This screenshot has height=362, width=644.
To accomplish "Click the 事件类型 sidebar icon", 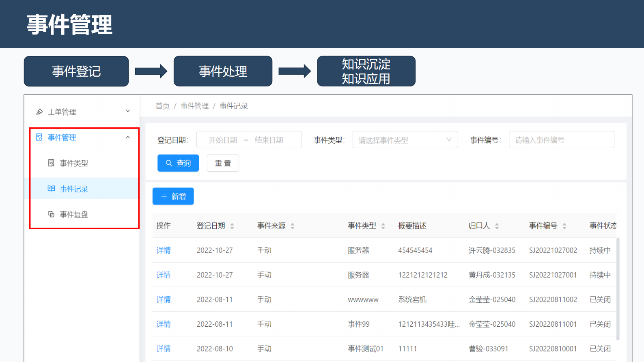I will (51, 163).
